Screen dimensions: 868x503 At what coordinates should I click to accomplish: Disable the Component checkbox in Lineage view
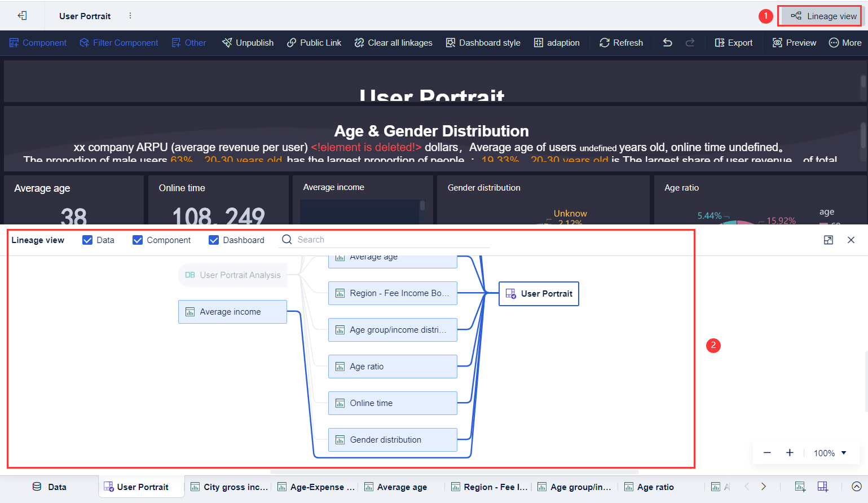[138, 240]
